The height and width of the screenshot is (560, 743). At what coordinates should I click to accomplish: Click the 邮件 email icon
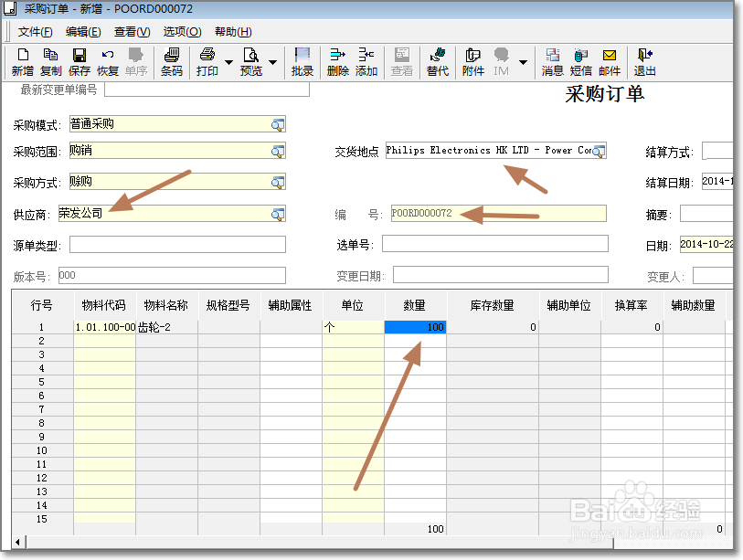pyautogui.click(x=609, y=59)
